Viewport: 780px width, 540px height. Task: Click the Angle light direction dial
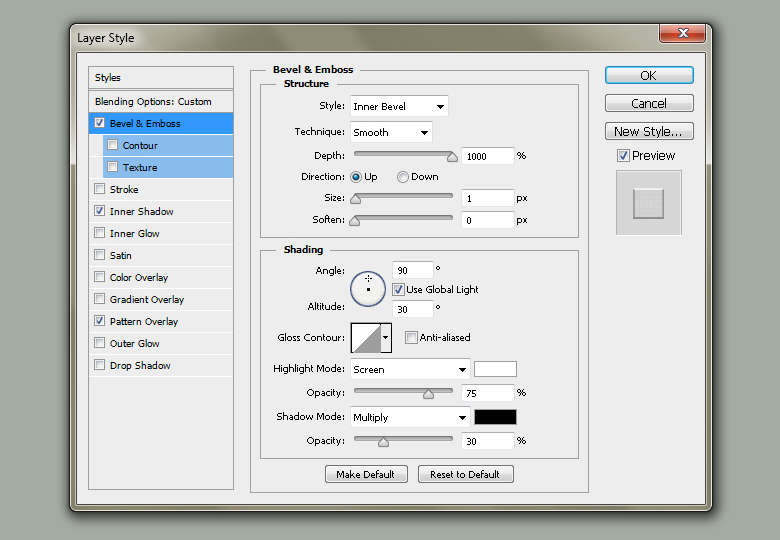(368, 289)
